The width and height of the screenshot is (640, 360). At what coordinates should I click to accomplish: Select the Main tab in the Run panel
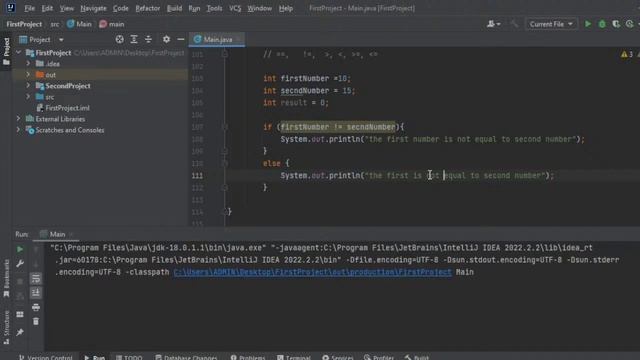click(x=57, y=234)
